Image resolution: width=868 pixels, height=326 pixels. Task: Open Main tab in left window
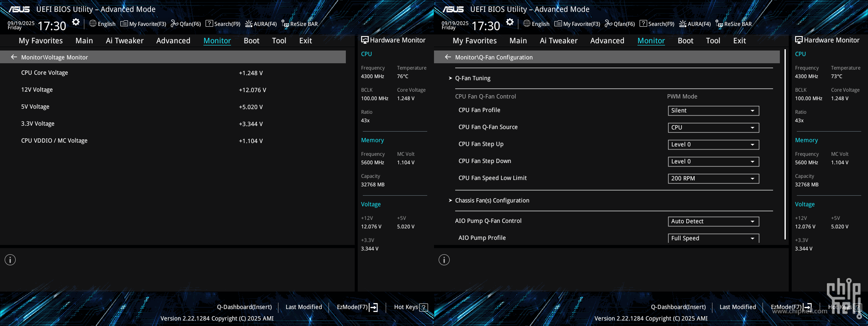point(84,41)
